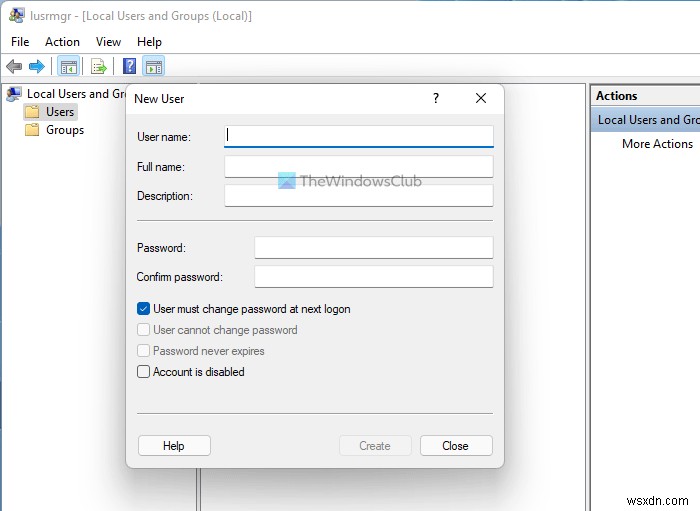Click the Help button in dialog

point(174,445)
